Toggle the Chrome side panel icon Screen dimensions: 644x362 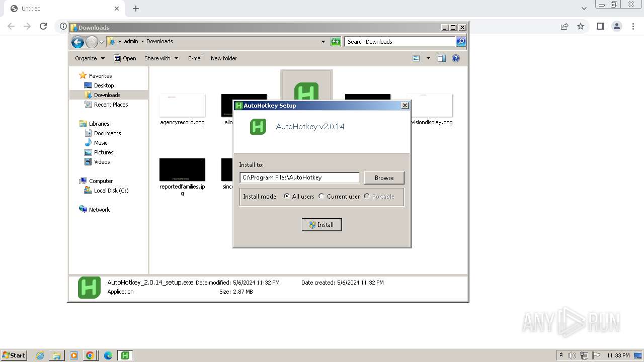click(x=600, y=26)
